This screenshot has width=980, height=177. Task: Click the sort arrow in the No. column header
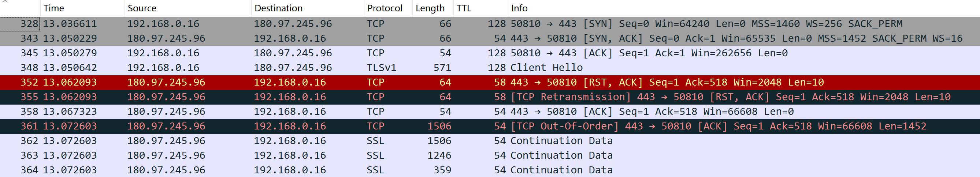point(4,2)
